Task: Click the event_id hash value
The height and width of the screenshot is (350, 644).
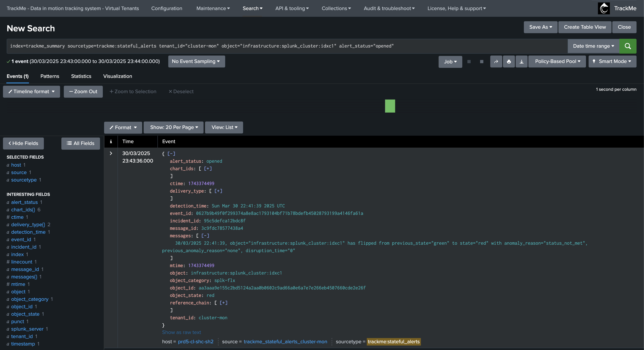Action: click(279, 213)
